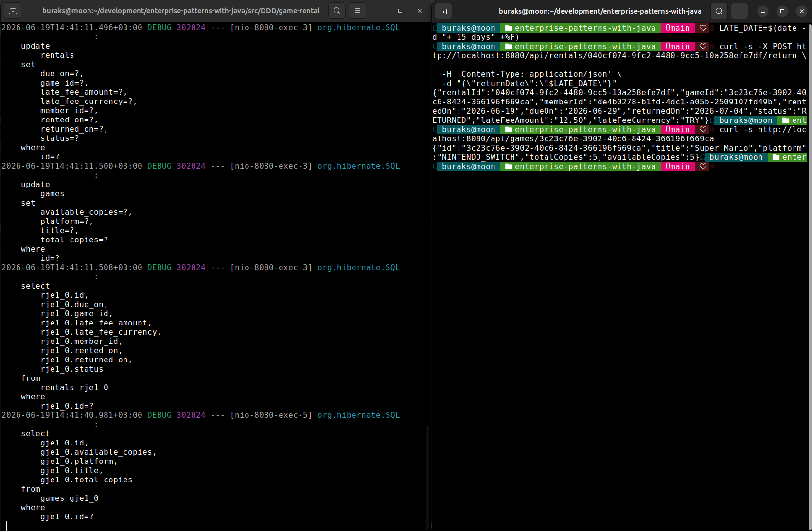Open search in left terminal window
Viewport: 812px width, 531px height.
pos(337,11)
